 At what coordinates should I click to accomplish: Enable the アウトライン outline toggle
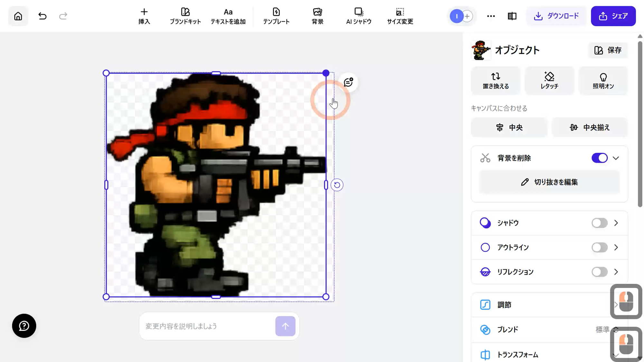pyautogui.click(x=599, y=247)
